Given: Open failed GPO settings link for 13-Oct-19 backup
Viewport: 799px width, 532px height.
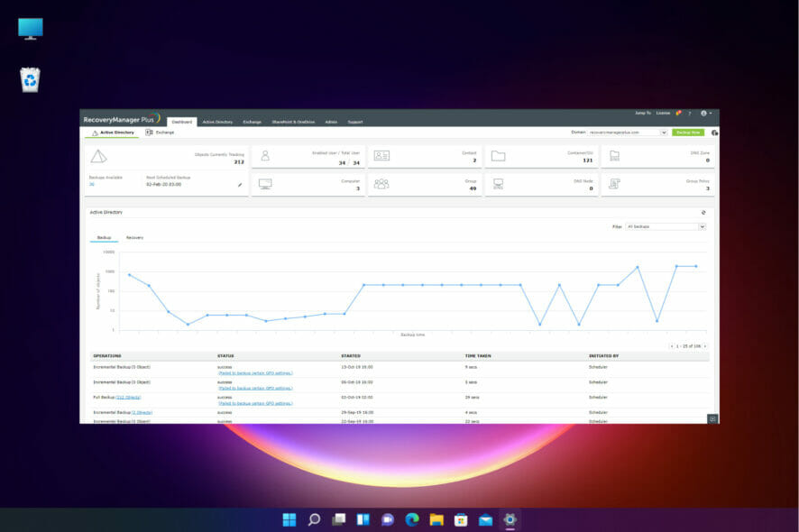Looking at the screenshot, I should point(255,373).
